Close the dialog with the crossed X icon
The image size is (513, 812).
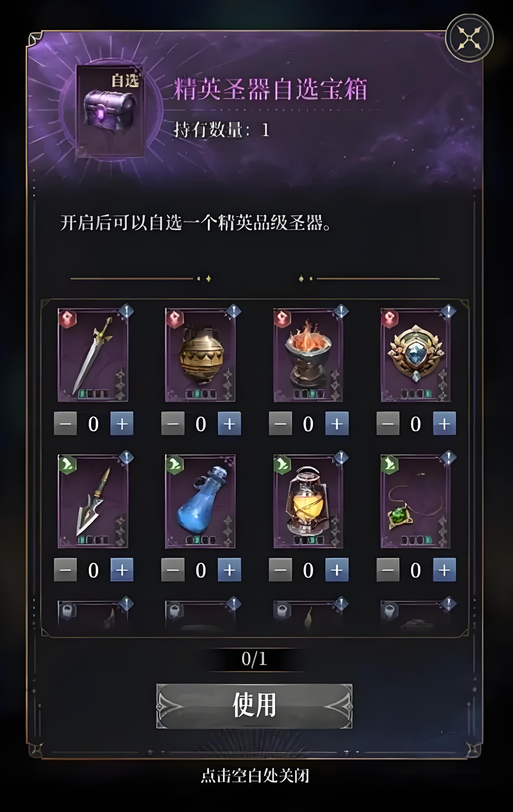click(x=470, y=38)
